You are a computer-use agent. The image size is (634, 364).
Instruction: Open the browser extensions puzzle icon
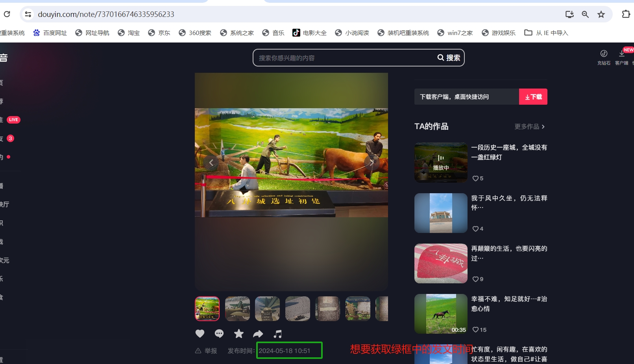[x=626, y=14]
